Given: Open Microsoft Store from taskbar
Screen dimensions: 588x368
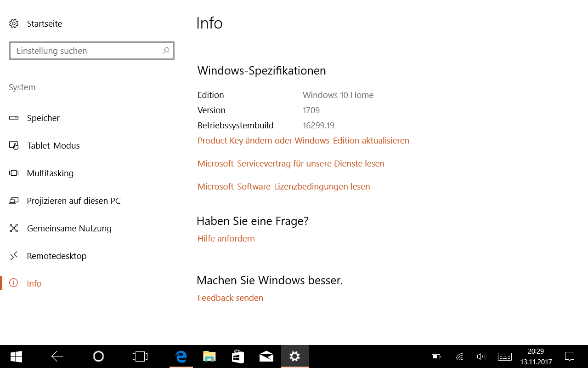Looking at the screenshot, I should click(x=237, y=356).
